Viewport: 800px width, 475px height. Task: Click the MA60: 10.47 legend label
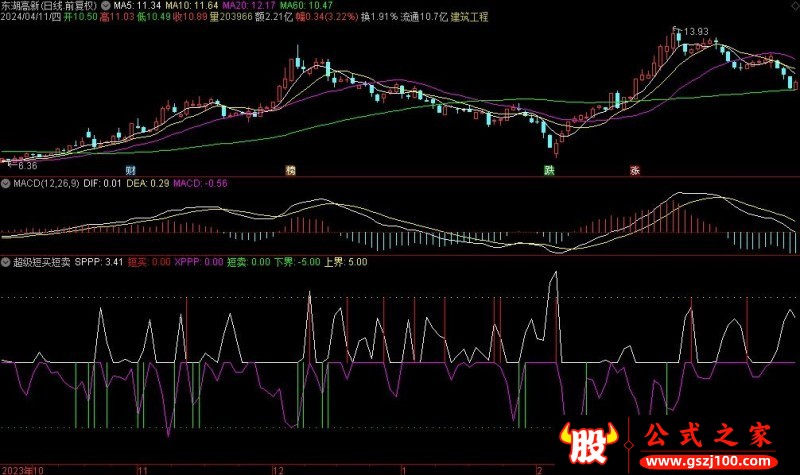(306, 6)
